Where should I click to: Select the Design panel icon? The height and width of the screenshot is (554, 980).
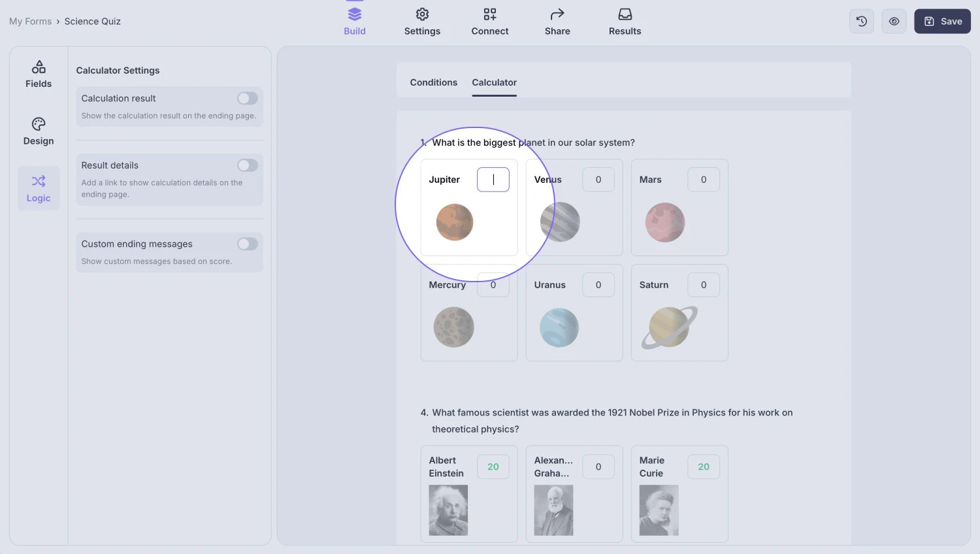click(39, 131)
